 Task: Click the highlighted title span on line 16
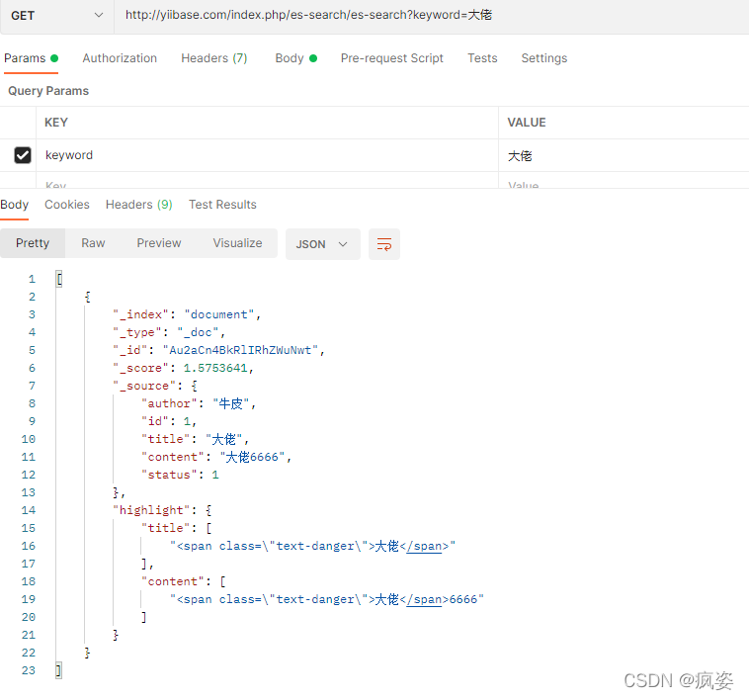[313, 546]
